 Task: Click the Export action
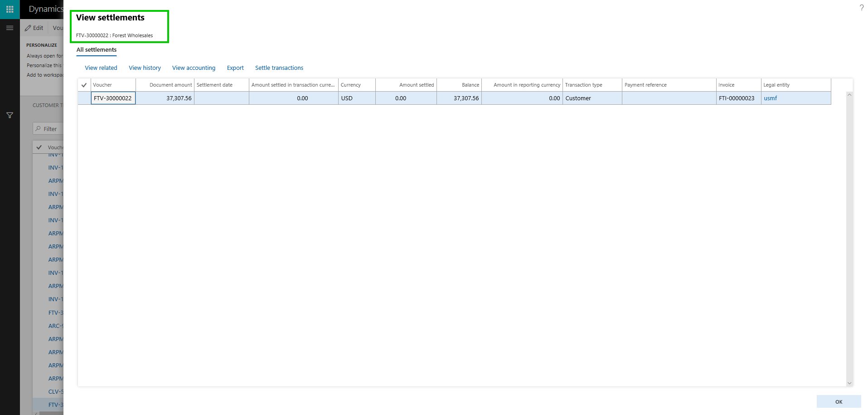pos(235,68)
